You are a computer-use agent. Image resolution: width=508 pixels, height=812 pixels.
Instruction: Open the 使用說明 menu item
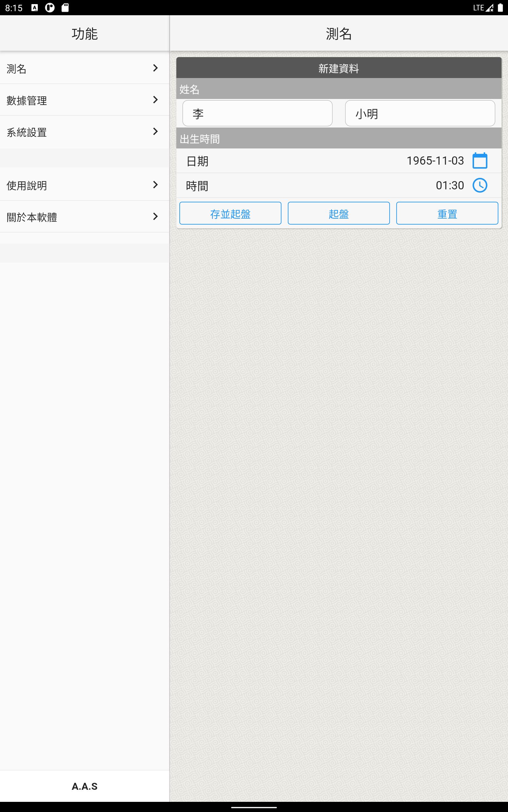pos(85,185)
